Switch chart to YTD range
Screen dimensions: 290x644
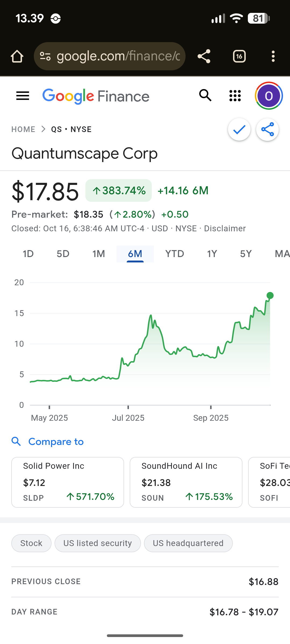(175, 254)
